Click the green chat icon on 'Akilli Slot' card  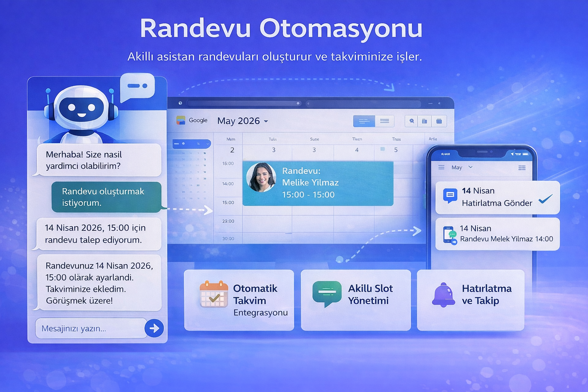tap(327, 294)
